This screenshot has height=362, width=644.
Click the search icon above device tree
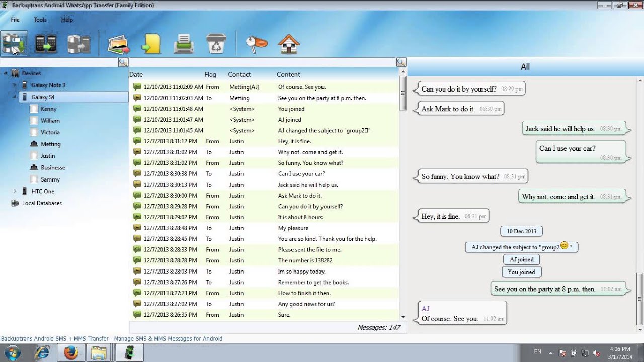pos(123,62)
